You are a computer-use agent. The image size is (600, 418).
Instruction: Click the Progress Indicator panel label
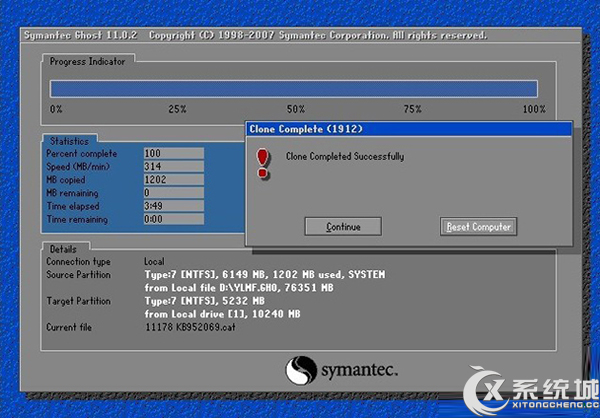click(x=87, y=61)
